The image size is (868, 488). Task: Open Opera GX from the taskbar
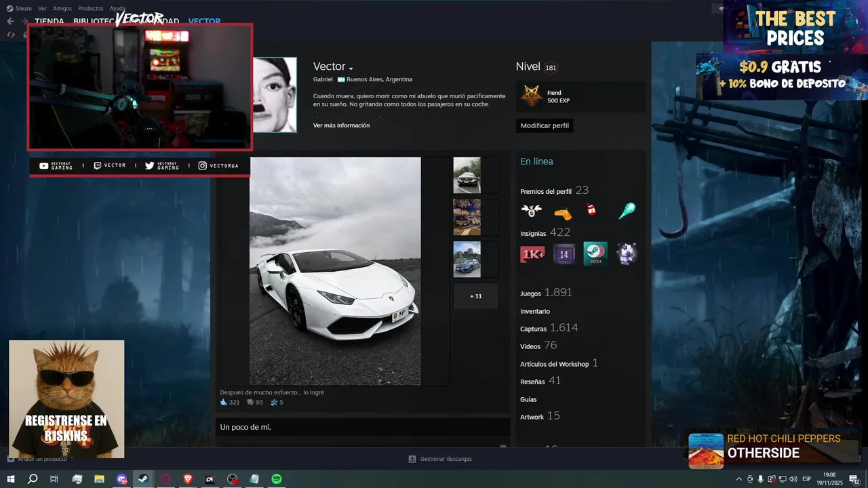[x=165, y=479]
